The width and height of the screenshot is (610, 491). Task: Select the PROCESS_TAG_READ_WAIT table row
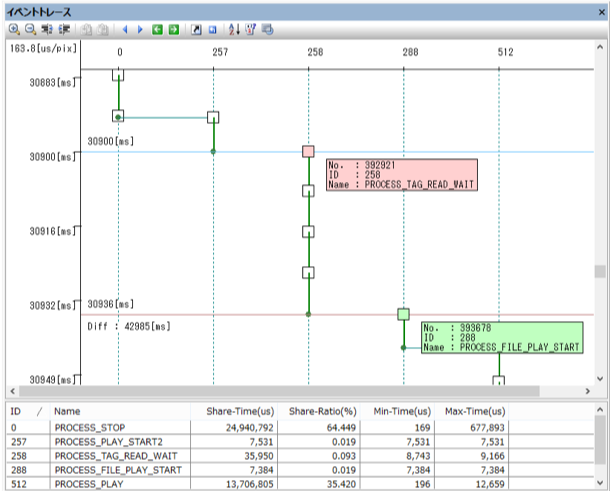coord(300,456)
